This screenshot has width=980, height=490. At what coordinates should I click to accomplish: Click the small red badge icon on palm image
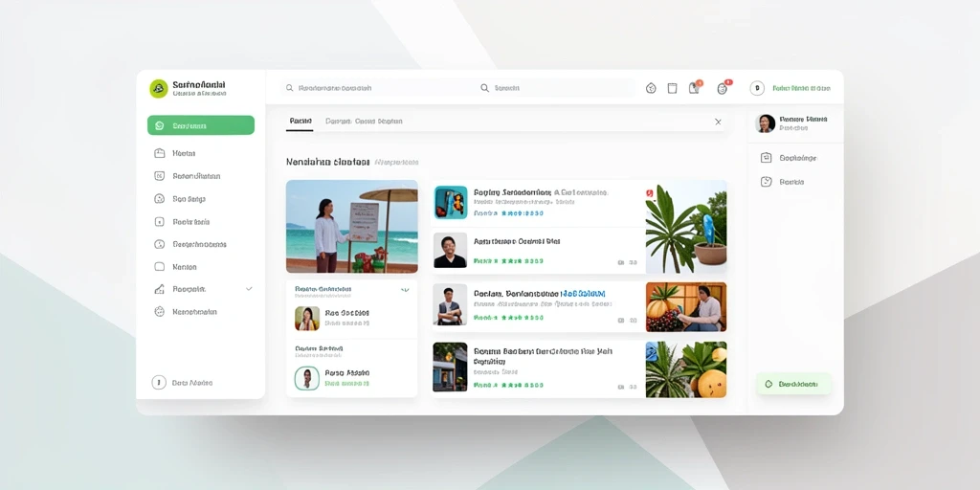(649, 193)
